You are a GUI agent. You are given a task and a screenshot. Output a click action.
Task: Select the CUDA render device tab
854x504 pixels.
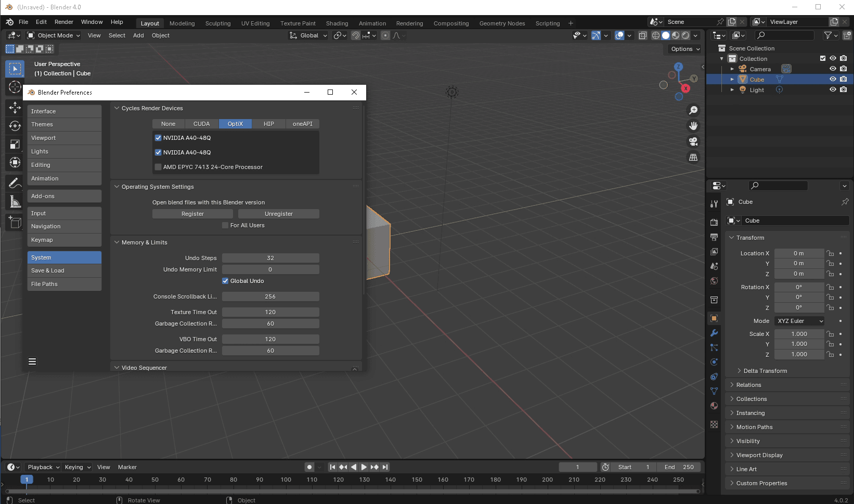pyautogui.click(x=201, y=124)
